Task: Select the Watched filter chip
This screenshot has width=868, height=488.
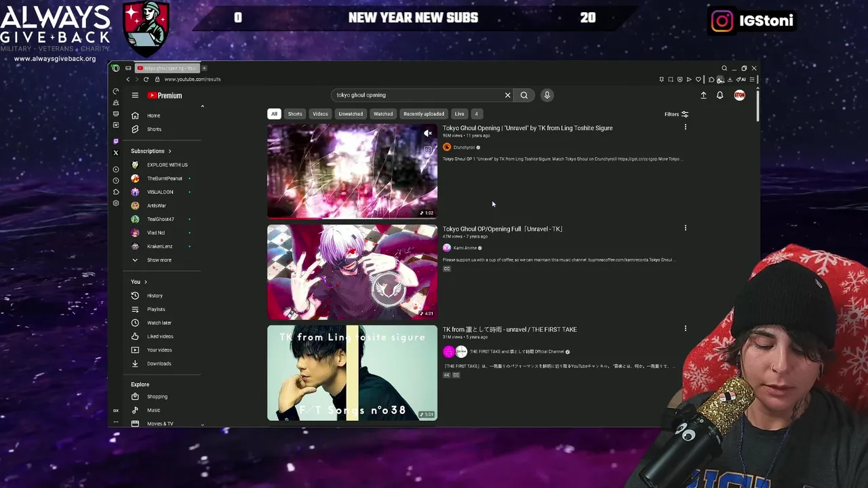Action: click(383, 114)
